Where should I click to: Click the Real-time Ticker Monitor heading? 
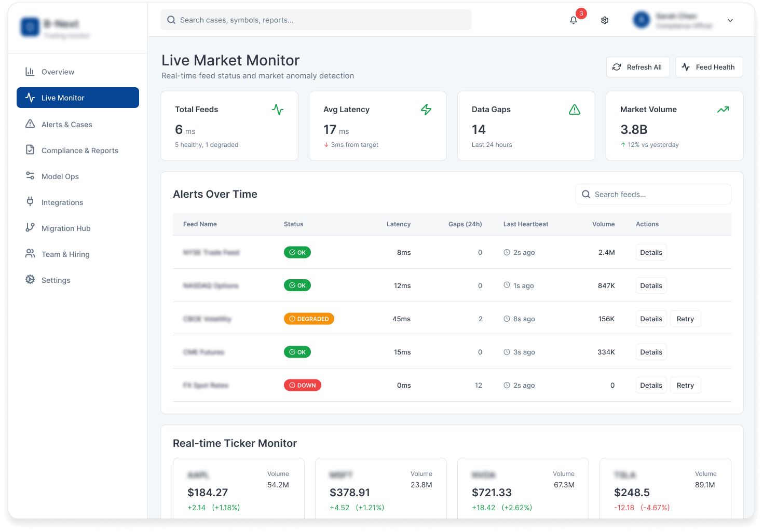[235, 443]
